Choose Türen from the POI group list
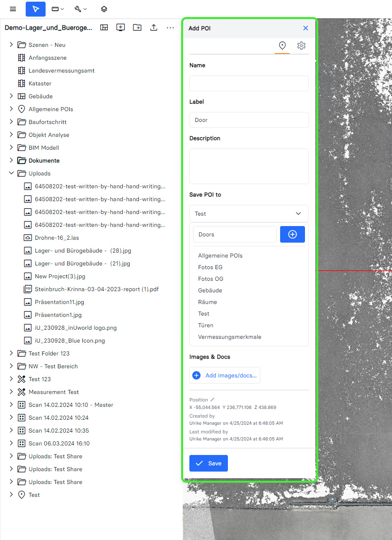Image resolution: width=392 pixels, height=540 pixels. (206, 325)
